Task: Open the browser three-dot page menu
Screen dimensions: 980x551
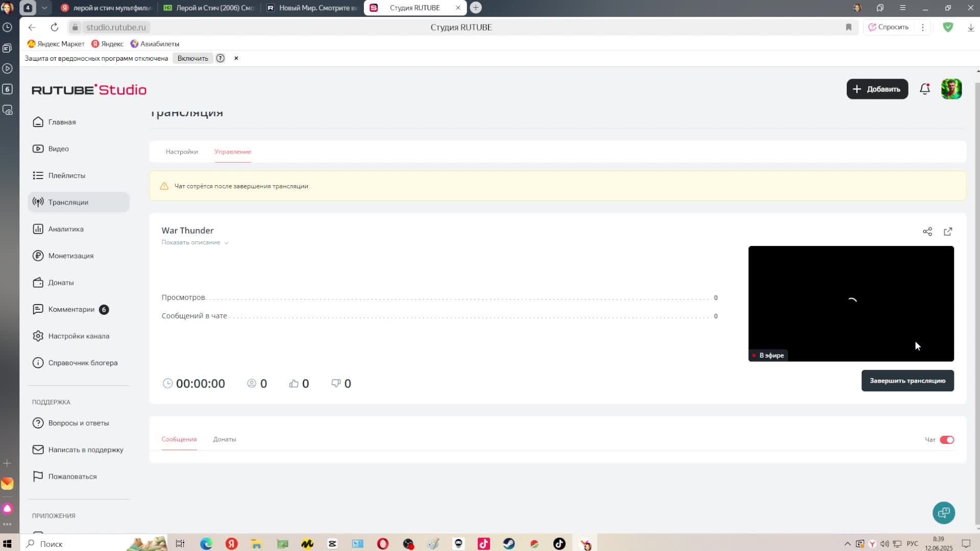Action: pos(923,28)
